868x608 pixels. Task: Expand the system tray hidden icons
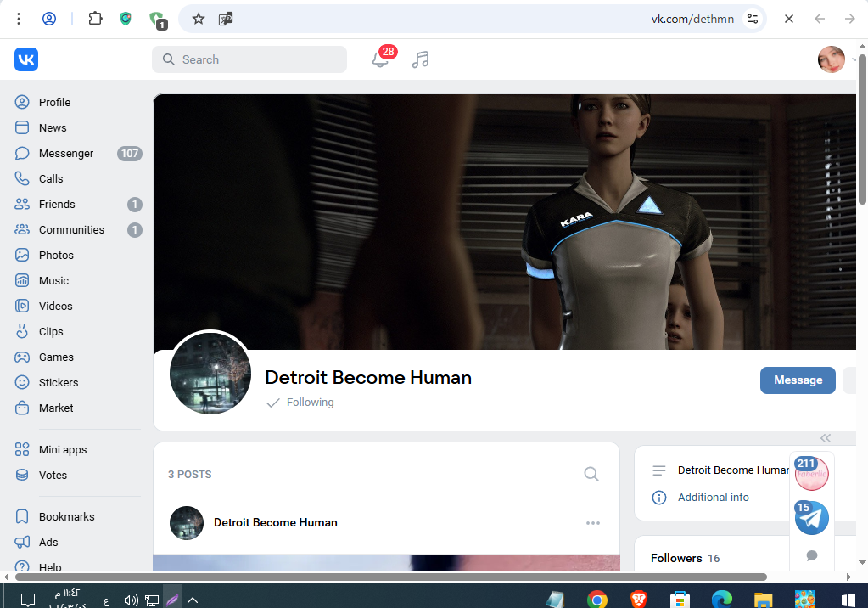coord(193,600)
